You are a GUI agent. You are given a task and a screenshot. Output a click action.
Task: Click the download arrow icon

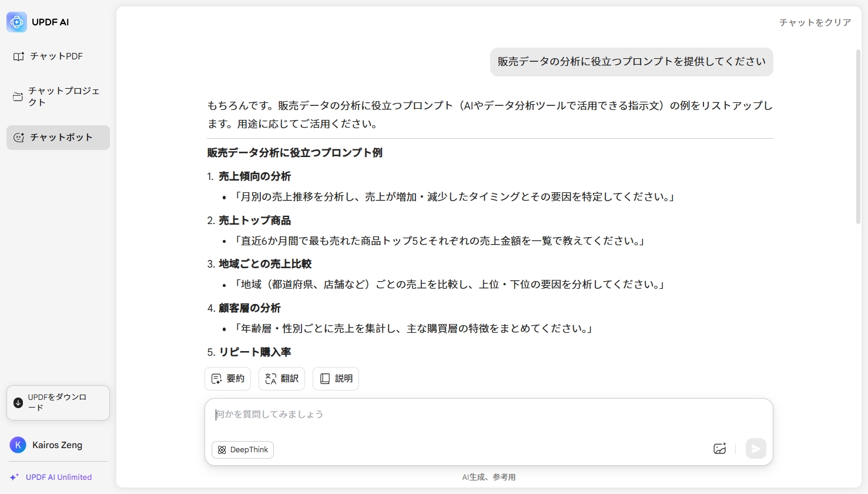point(18,403)
